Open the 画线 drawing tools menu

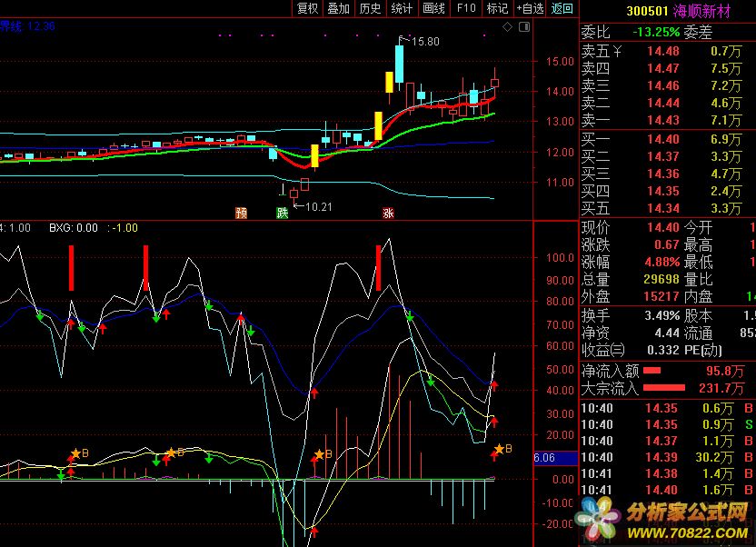pyautogui.click(x=433, y=8)
